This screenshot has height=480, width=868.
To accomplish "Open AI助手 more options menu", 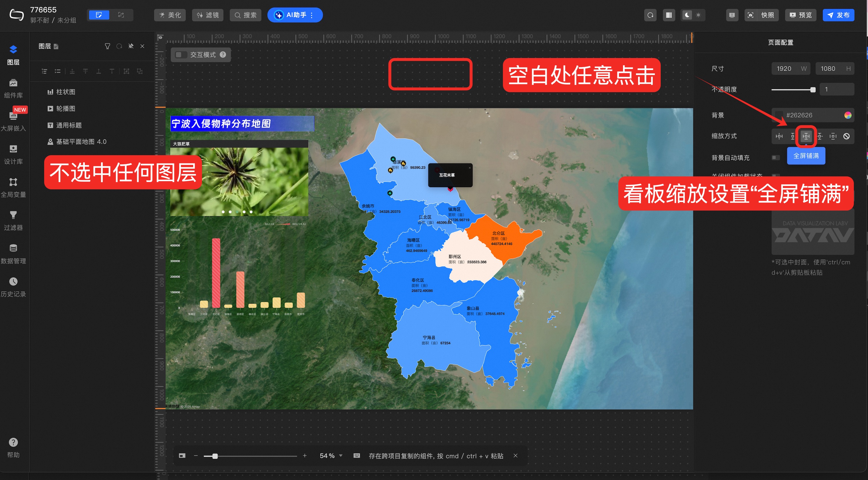I will [312, 15].
